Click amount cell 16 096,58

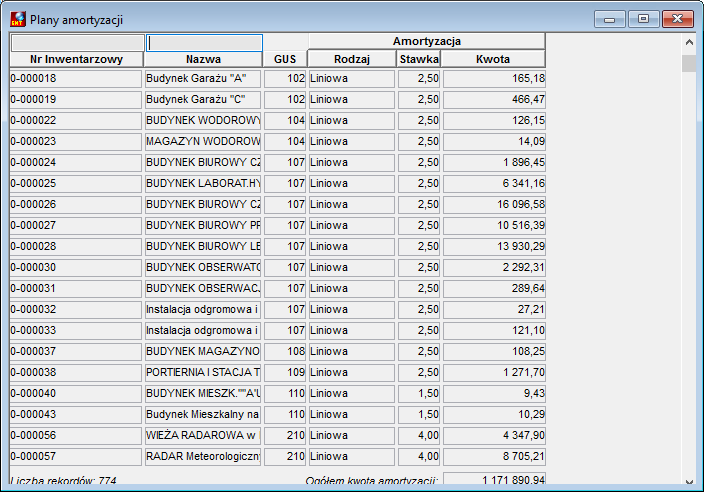(494, 205)
